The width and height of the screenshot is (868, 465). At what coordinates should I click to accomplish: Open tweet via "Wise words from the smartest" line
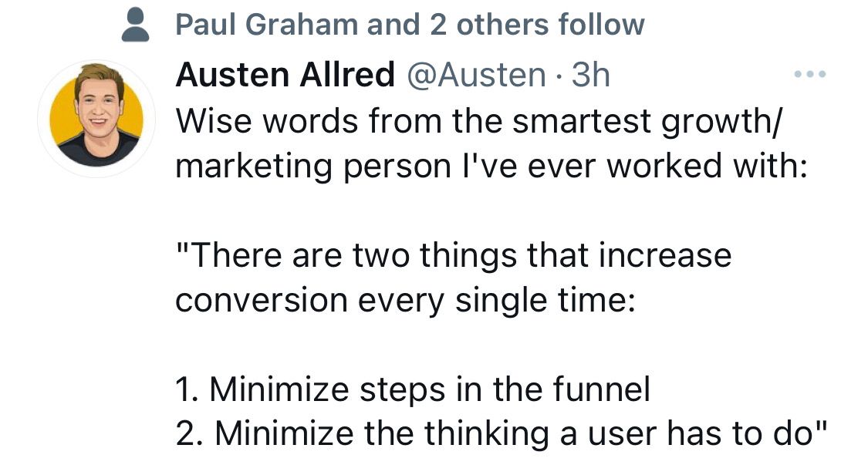point(413,120)
